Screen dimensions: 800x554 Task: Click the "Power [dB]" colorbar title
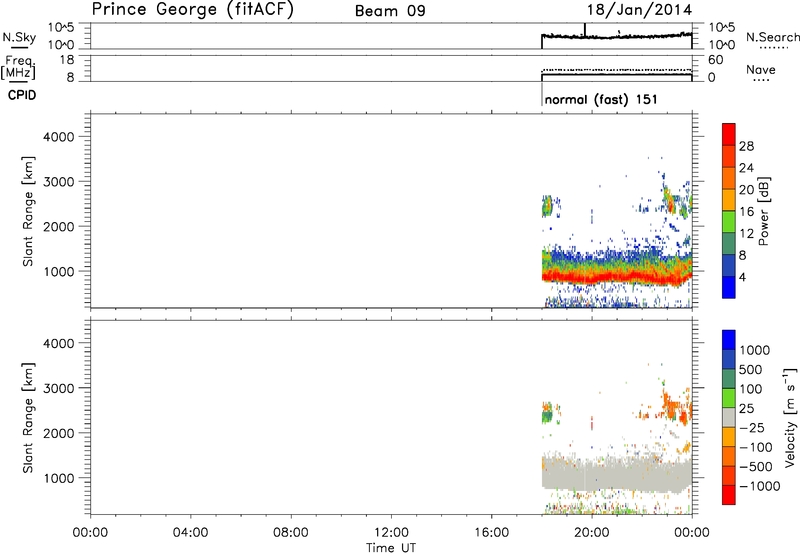tap(763, 211)
